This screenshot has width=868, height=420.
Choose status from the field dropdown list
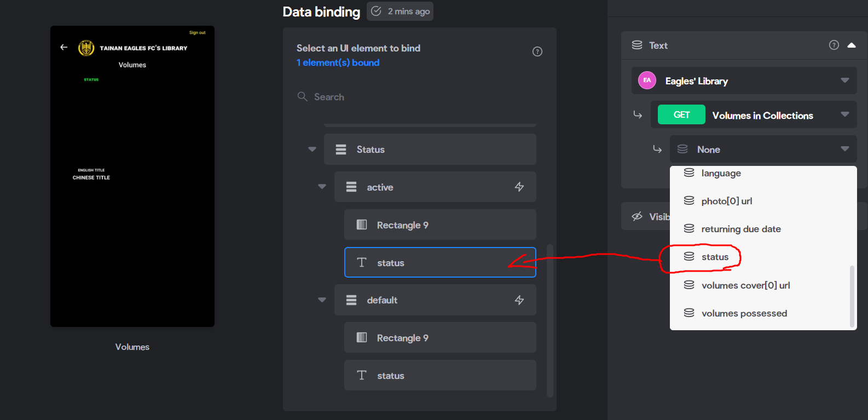[x=763, y=257]
